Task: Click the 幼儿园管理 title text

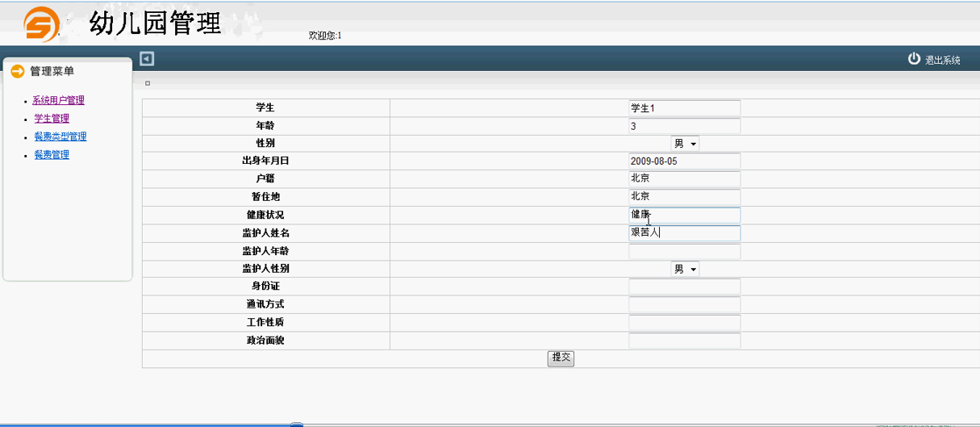Action: (x=156, y=23)
